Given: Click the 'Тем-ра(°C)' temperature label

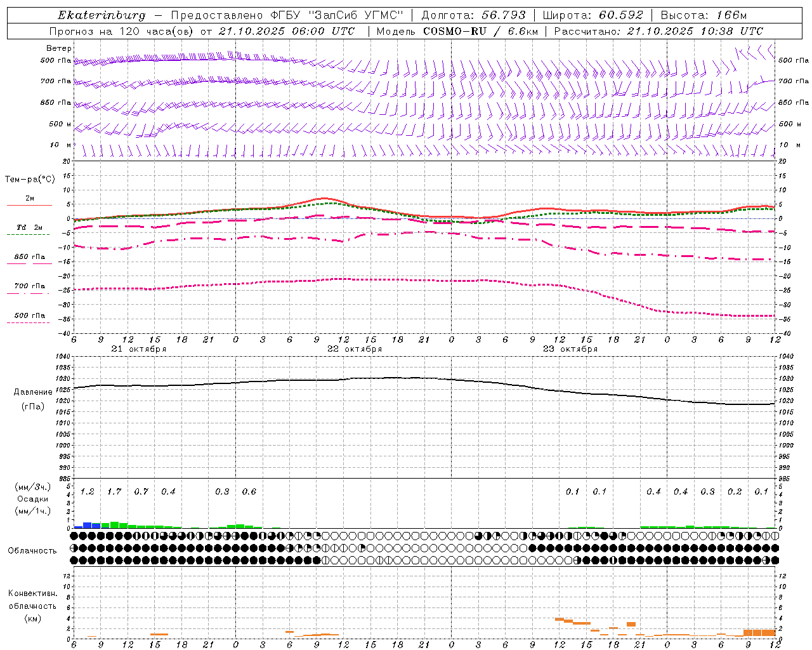Looking at the screenshot, I should [x=30, y=179].
